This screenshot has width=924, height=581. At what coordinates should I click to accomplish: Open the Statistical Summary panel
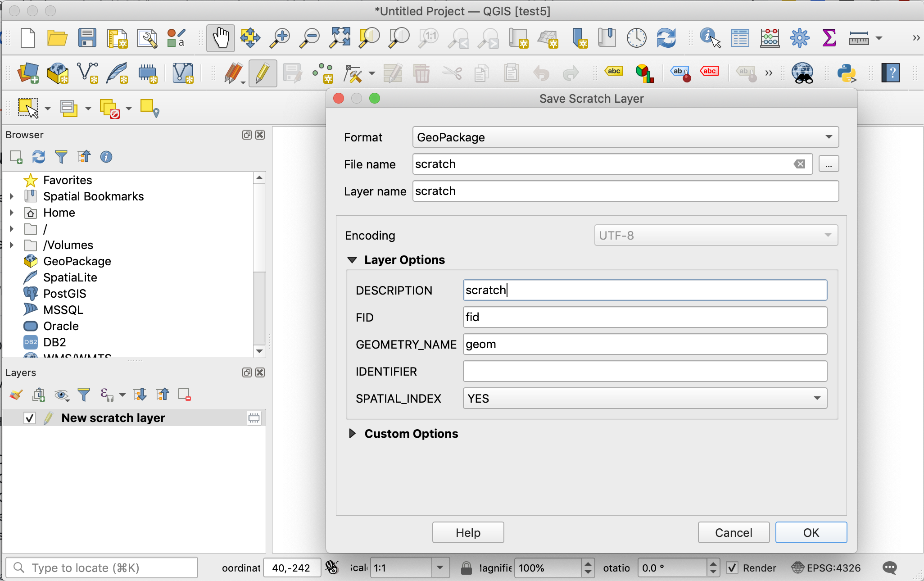click(x=830, y=38)
